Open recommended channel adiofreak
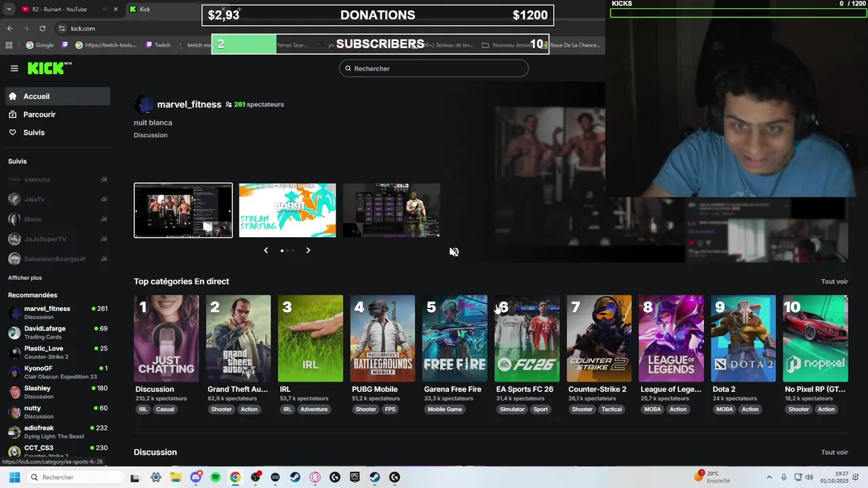Viewport: 868px width, 488px height. 58,432
